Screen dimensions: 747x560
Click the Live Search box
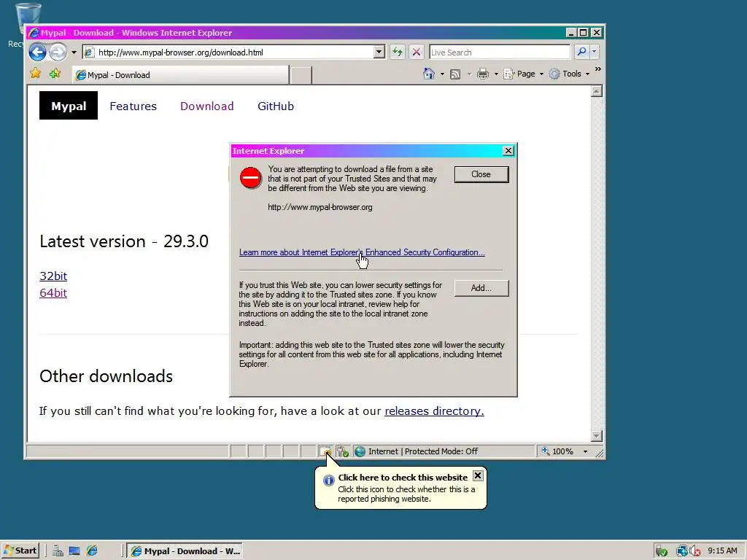499,52
